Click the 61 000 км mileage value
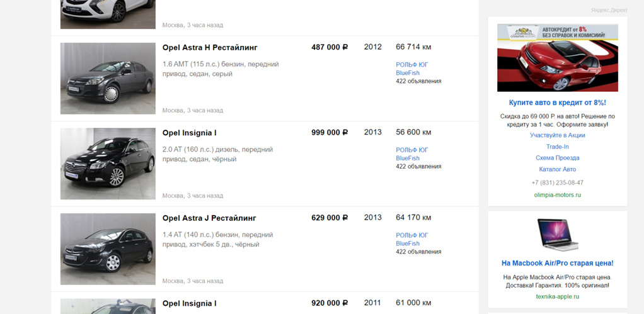644x314 pixels. [413, 303]
